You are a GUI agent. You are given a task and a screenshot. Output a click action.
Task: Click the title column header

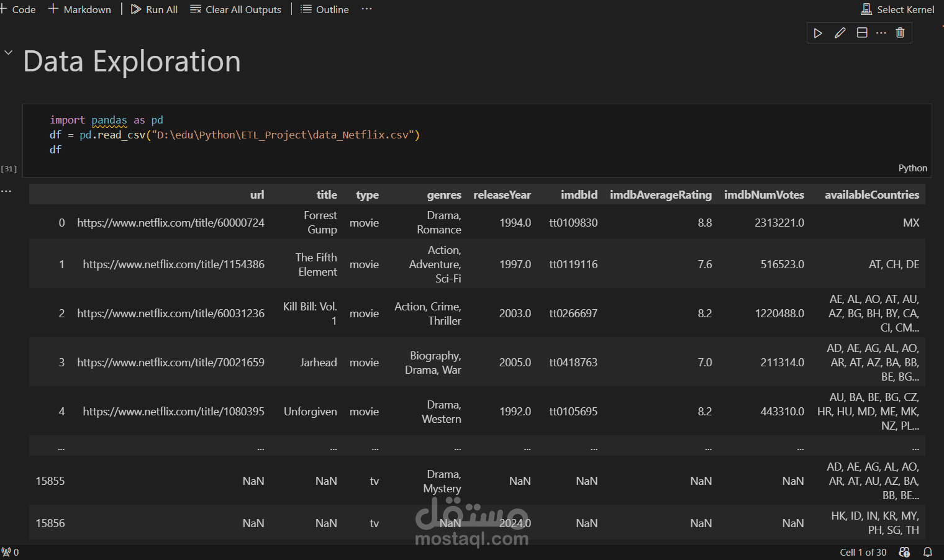327,195
